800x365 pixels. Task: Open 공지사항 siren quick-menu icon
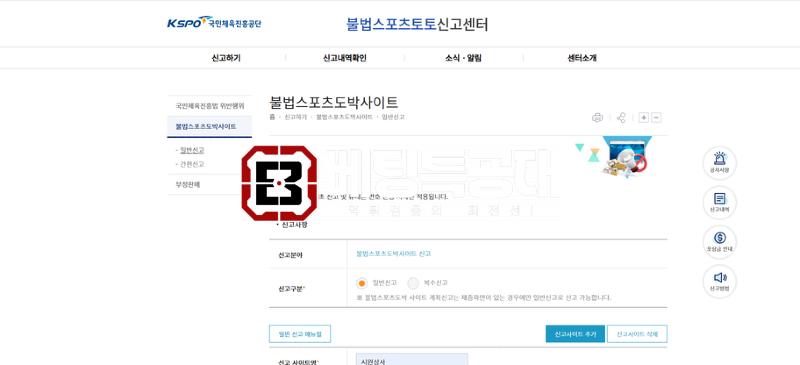(719, 163)
